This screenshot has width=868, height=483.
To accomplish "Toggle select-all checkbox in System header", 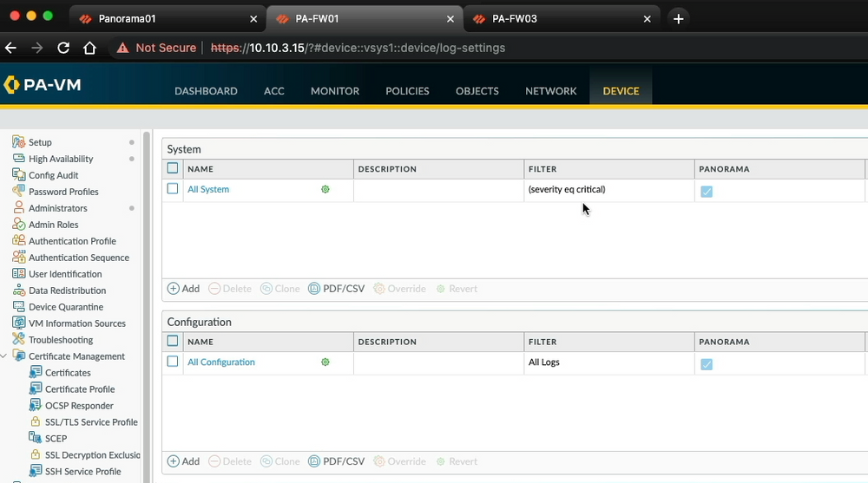I will [x=173, y=169].
